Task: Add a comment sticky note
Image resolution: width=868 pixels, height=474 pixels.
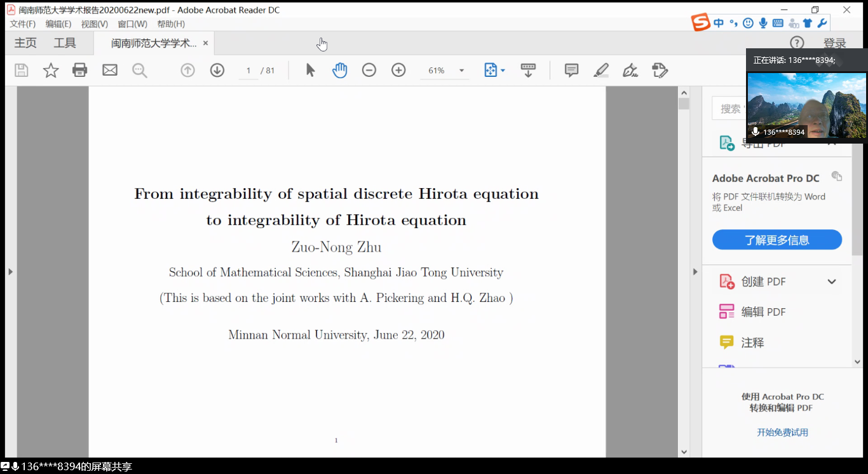Action: tap(571, 70)
